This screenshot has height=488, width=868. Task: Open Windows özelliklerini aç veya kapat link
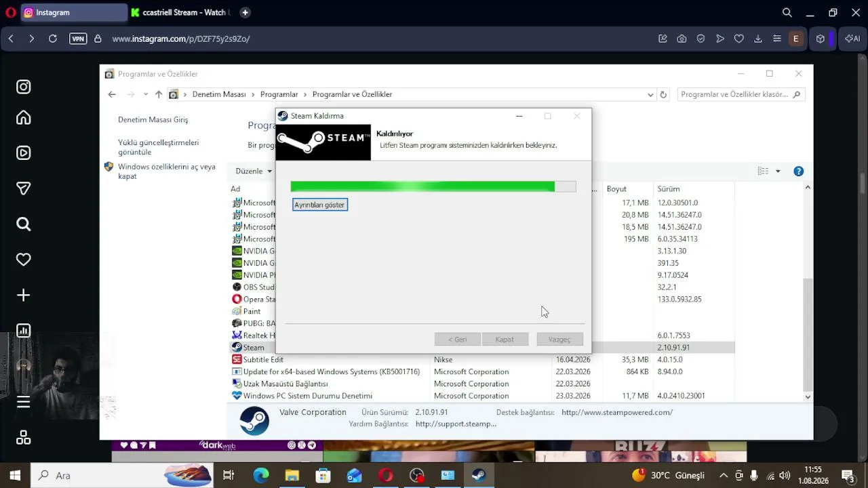pyautogui.click(x=167, y=171)
